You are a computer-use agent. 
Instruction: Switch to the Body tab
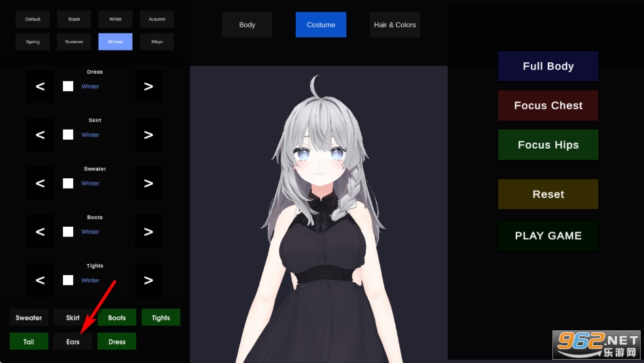pos(247,25)
